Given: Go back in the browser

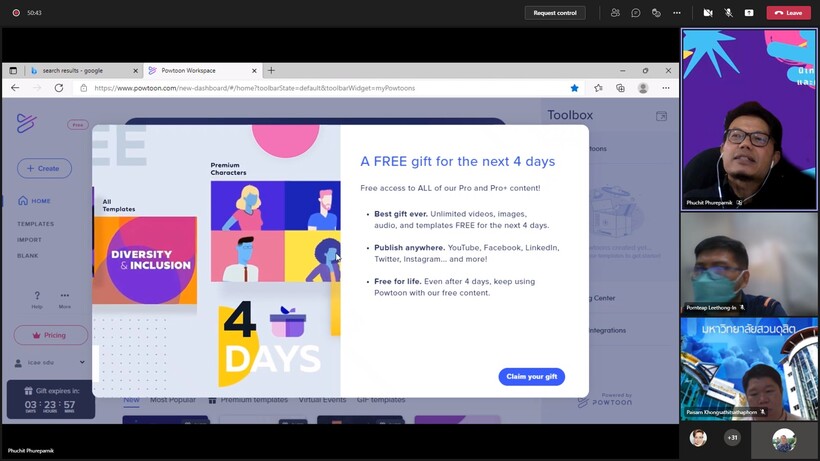Looking at the screenshot, I should click(x=15, y=88).
